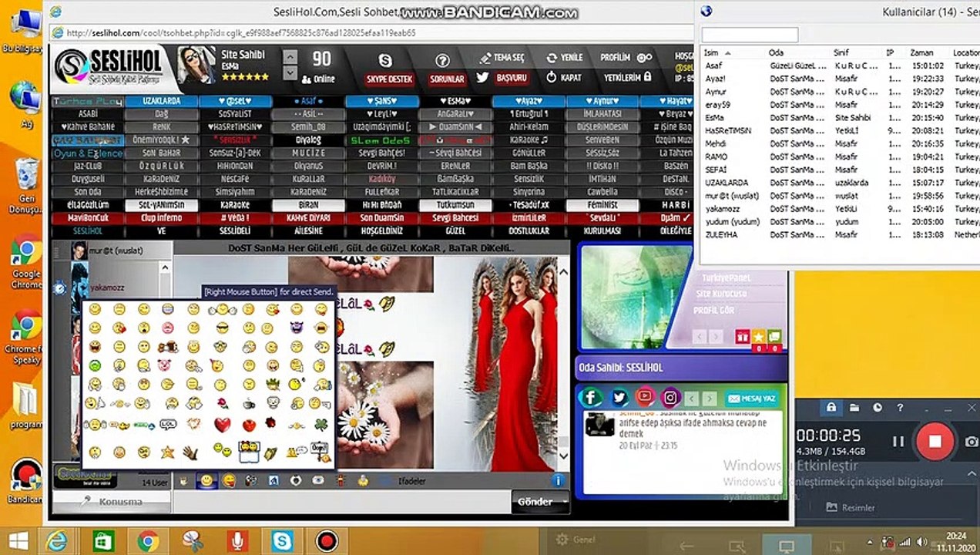Click the red heart emoji in the emoticon panel
The height and width of the screenshot is (555, 980).
pyautogui.click(x=223, y=425)
